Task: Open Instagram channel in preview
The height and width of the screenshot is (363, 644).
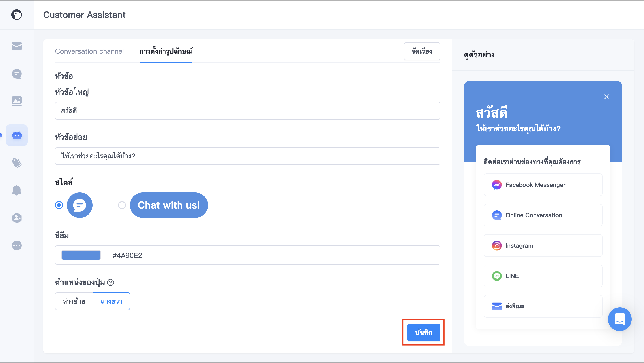Action: (543, 246)
